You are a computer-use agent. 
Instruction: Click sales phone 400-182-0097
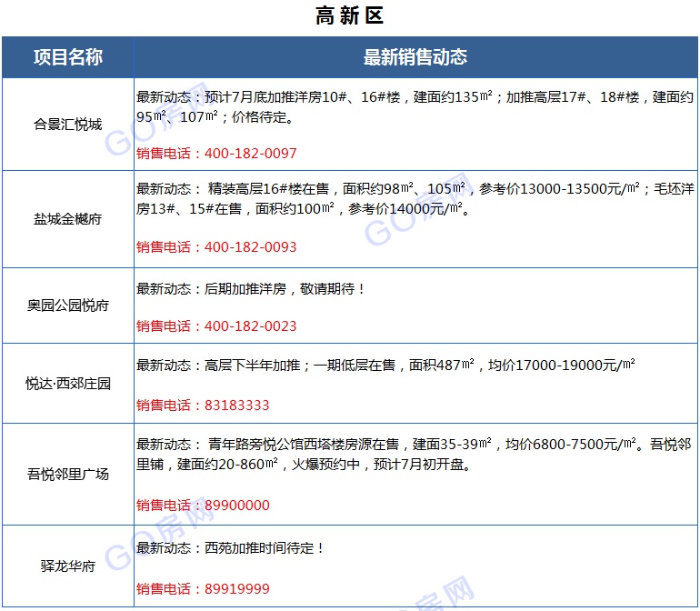click(250, 153)
